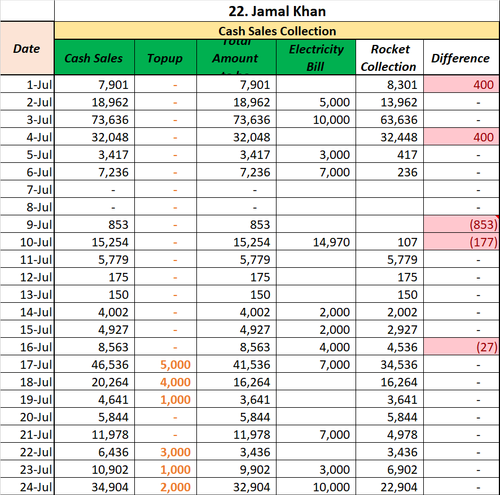Select the 'Topup' column header
This screenshot has width=500, height=495.
point(165,57)
